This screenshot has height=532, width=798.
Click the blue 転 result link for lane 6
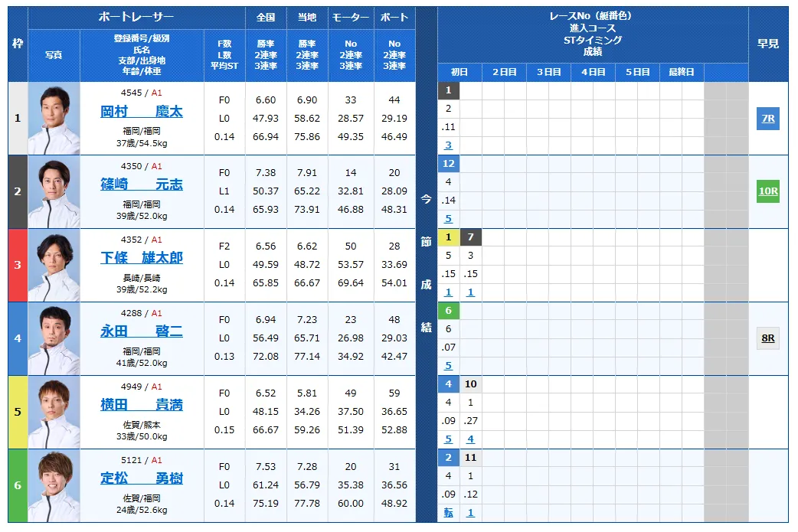pos(448,511)
